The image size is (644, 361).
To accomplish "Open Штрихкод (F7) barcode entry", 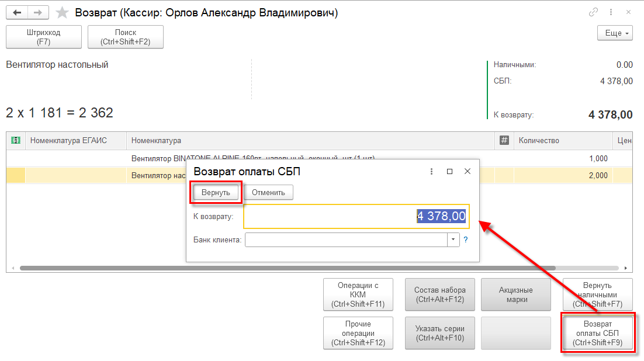I will [43, 37].
